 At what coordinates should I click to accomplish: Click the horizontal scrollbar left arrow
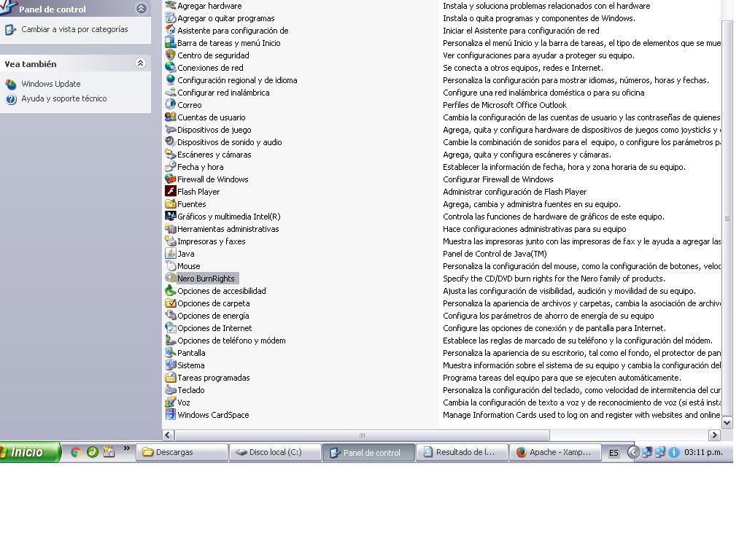pyautogui.click(x=169, y=435)
